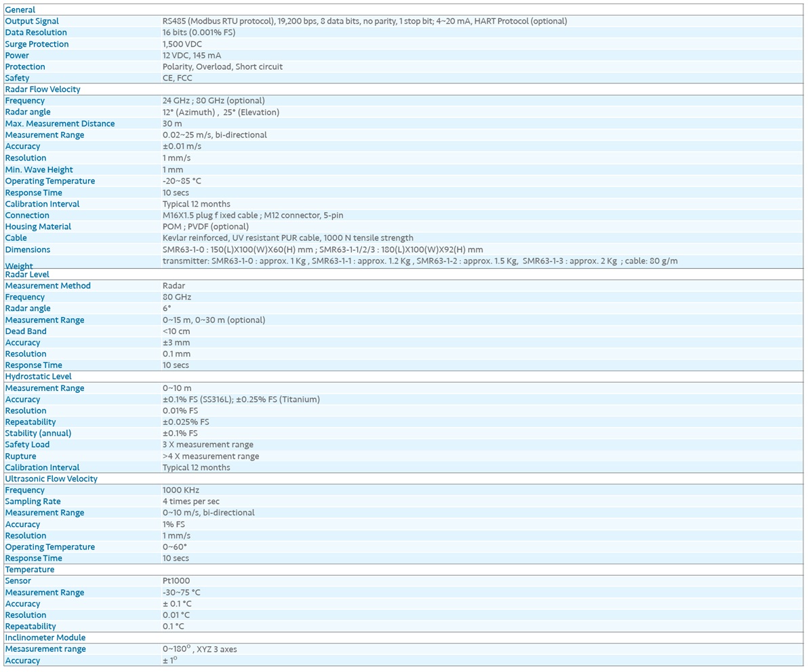Click the General section header

point(20,9)
